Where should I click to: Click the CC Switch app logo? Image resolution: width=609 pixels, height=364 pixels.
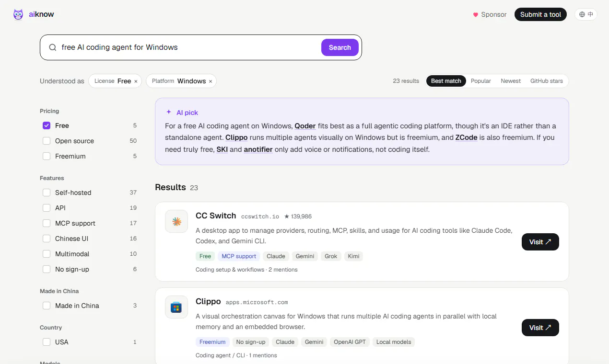pos(176,221)
